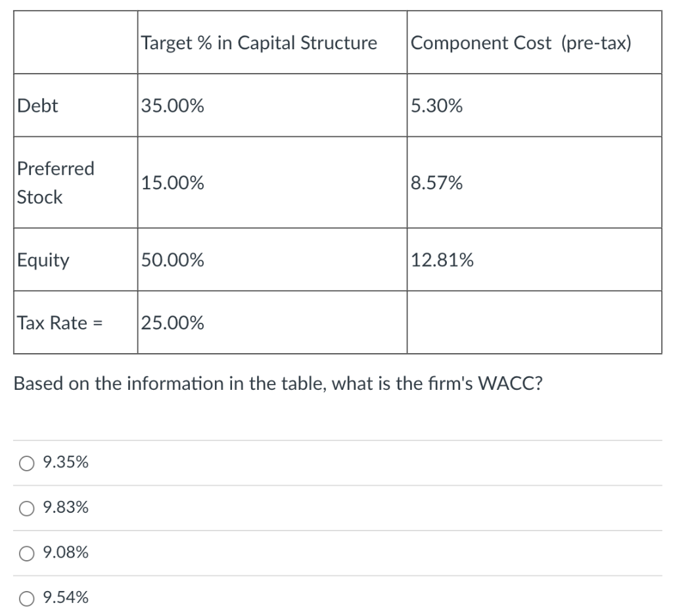Screen dimensions: 673x616
Task: Click the Preferred Stock row label
Action: 57,182
